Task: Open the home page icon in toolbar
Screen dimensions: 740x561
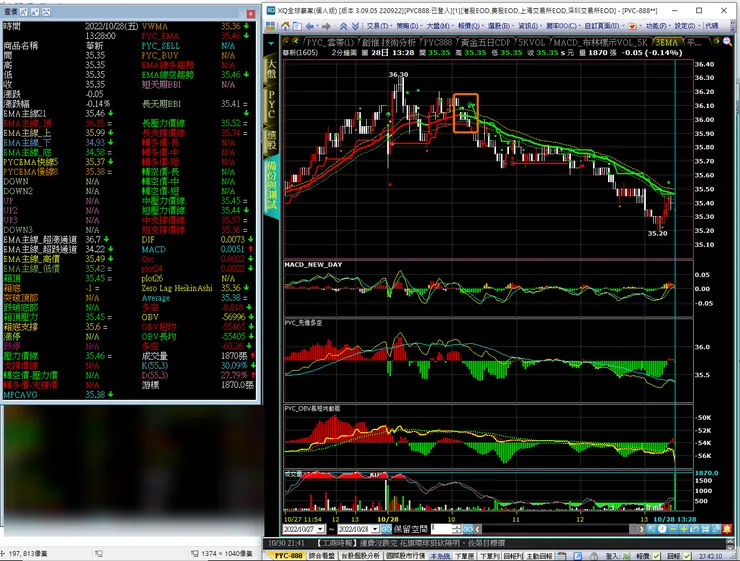Action: pos(286,26)
